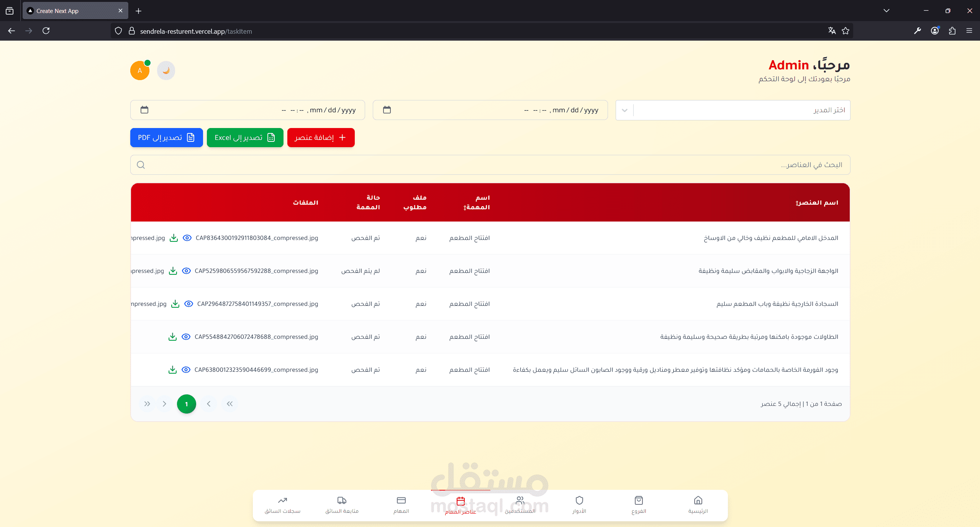The width and height of the screenshot is (980, 527).
Task: Open المستخدمين users tab
Action: coord(520,505)
